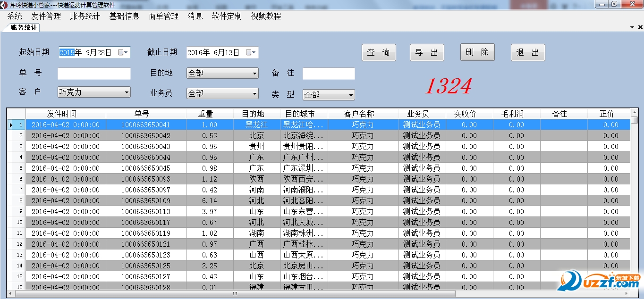Sort by 重量 column header
Viewport: 644px width, 299px height.
pos(210,114)
